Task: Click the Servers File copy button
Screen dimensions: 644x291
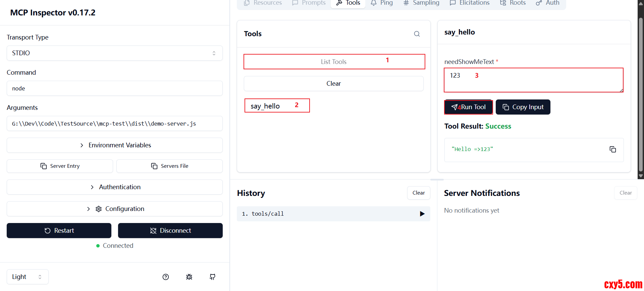Action: [169, 166]
